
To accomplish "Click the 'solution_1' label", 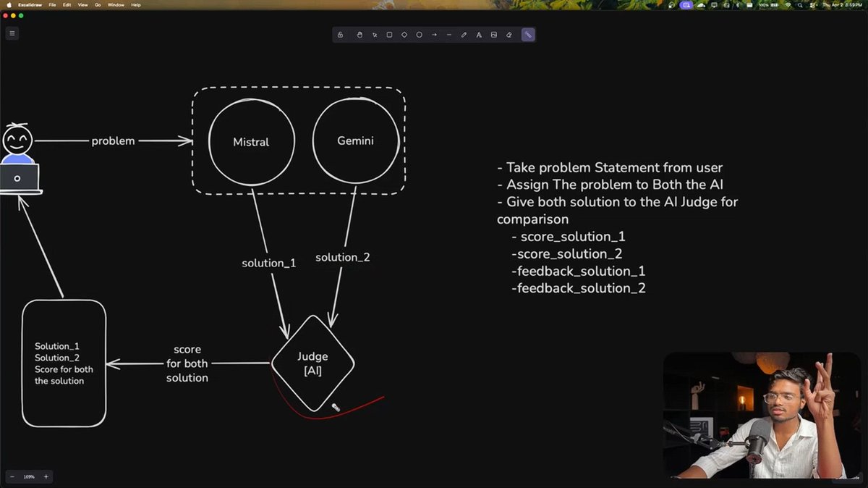I will point(268,263).
